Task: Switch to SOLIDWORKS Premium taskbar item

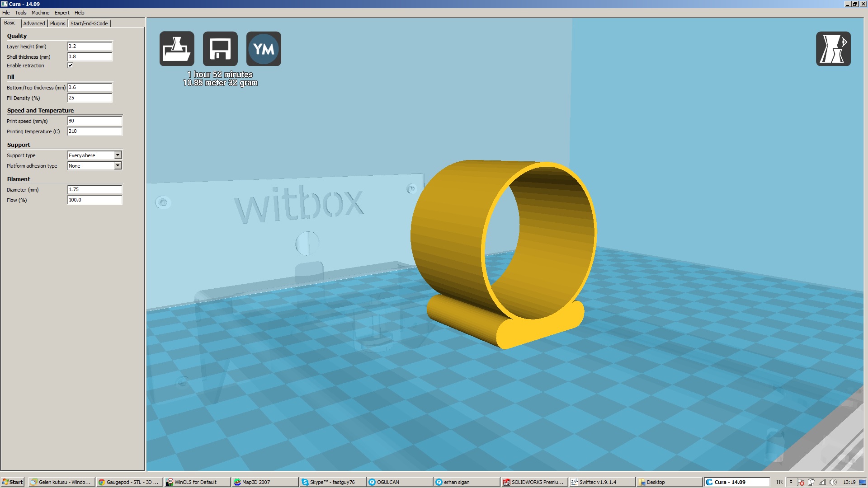Action: (534, 482)
